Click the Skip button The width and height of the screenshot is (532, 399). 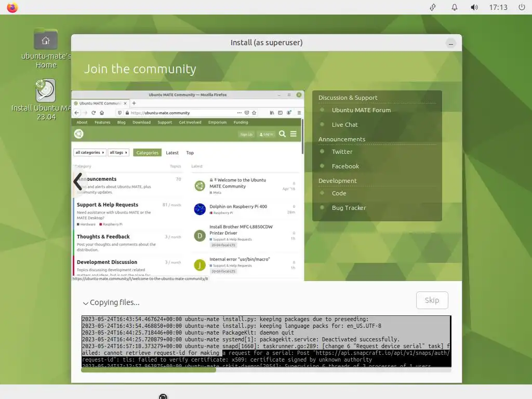(x=432, y=300)
